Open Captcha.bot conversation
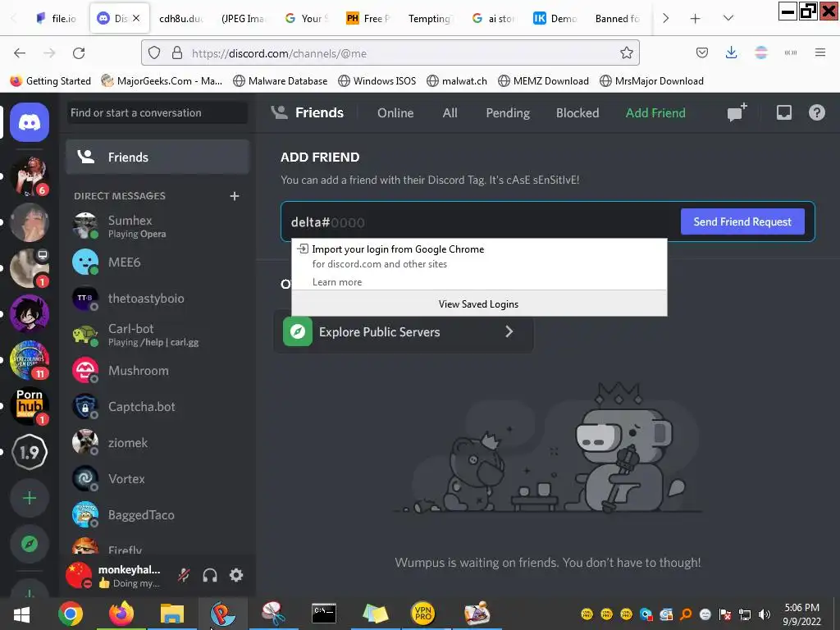Viewport: 840px width, 630px height. coord(157,407)
